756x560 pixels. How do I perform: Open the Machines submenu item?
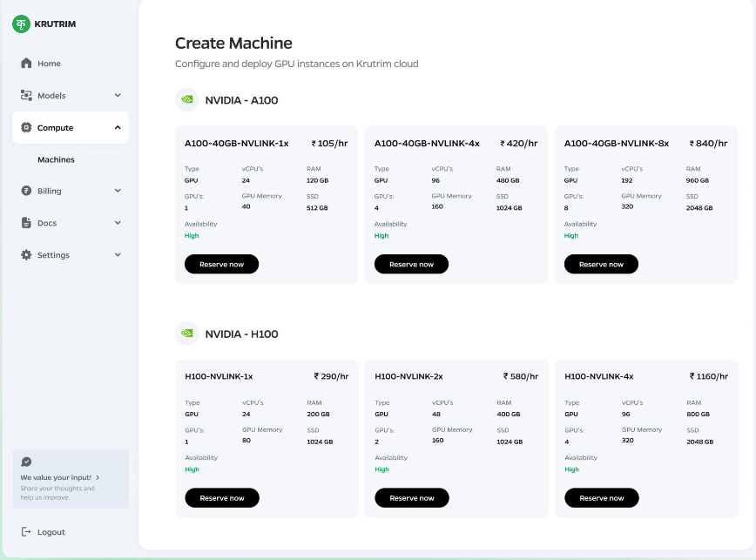tap(56, 160)
